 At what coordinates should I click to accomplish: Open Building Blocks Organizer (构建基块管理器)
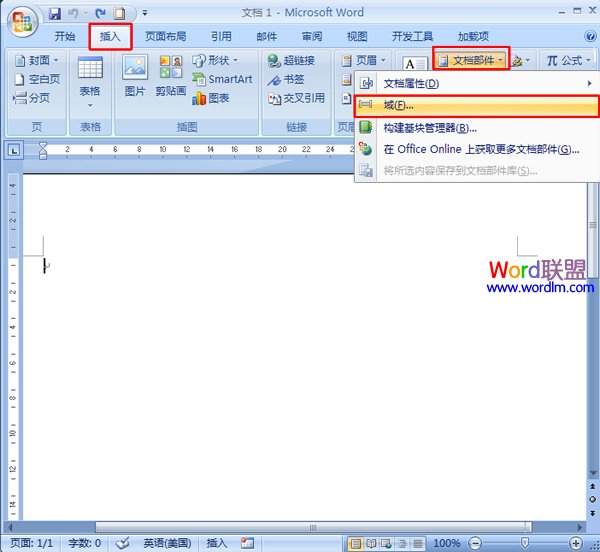point(476,128)
